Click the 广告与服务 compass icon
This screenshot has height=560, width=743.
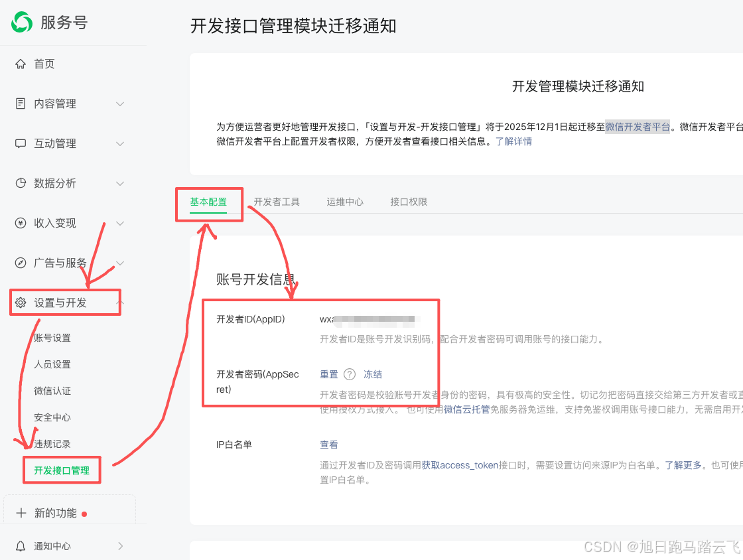[x=21, y=263]
